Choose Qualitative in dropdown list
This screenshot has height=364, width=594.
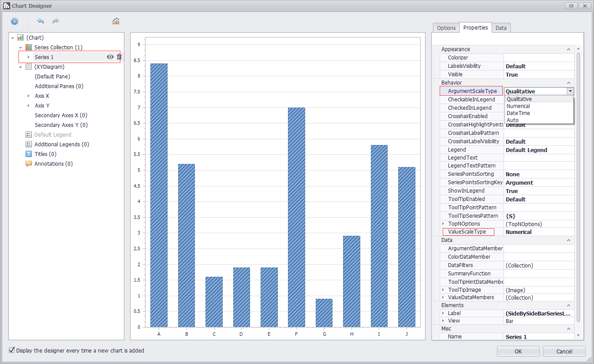[x=539, y=99]
